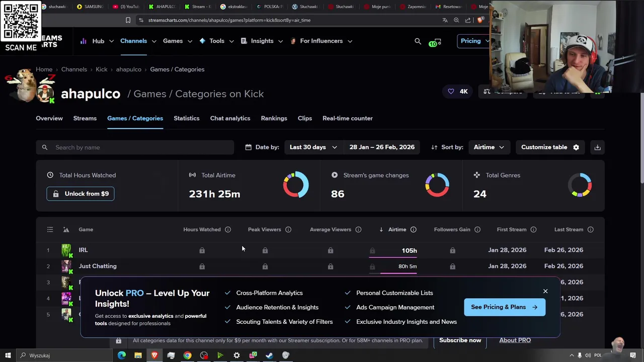Click See Pricing & Plans button
Viewport: 644px width, 362px height.
coord(504,307)
